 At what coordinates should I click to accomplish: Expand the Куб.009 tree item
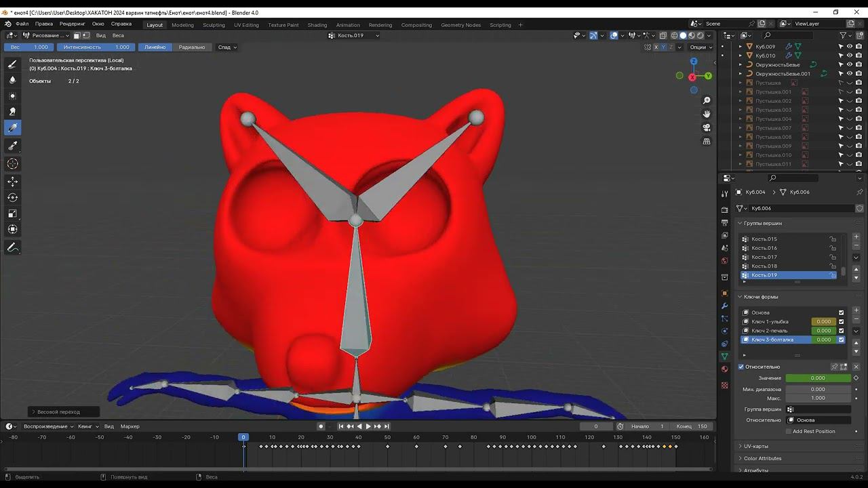741,47
